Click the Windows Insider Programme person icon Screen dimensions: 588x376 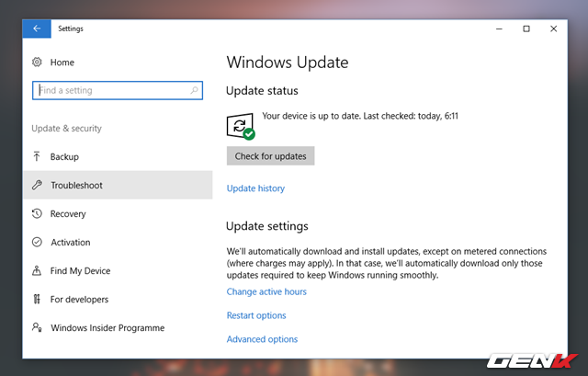pos(37,327)
